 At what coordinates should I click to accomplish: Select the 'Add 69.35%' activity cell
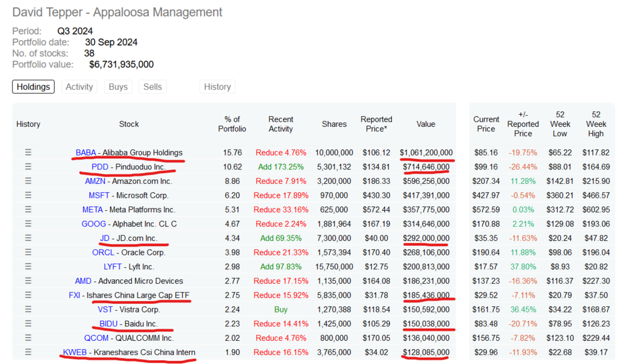[281, 238]
